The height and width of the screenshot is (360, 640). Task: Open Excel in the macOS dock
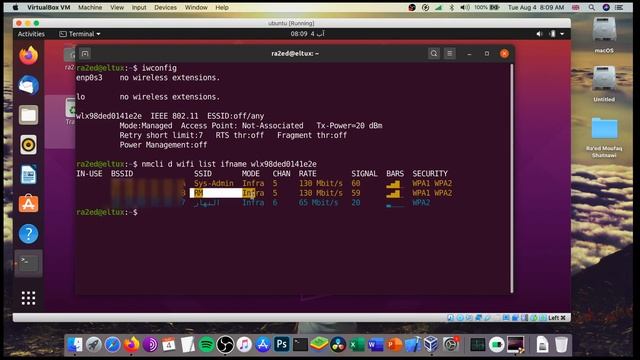coord(357,345)
